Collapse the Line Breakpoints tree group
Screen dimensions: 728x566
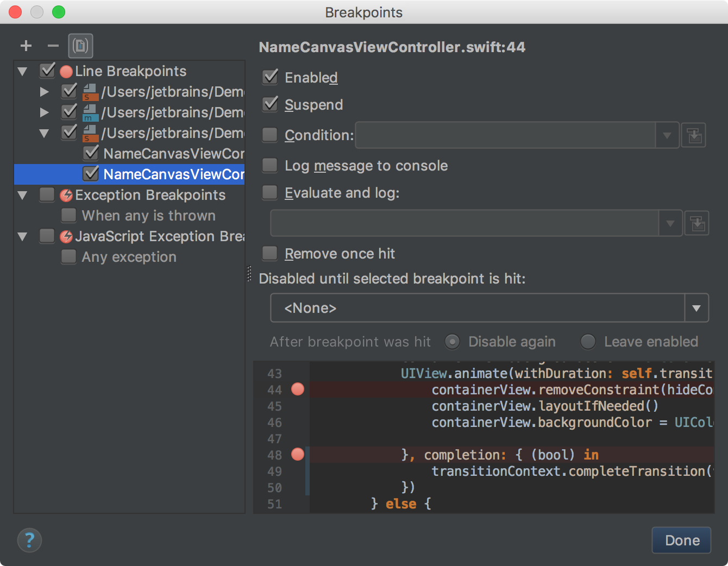pos(22,71)
